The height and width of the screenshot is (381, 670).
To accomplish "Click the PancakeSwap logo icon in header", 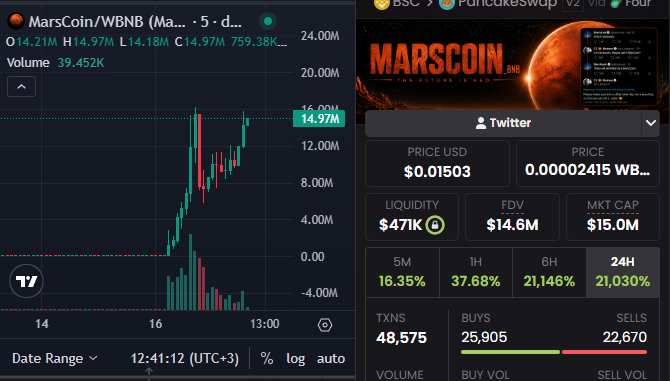I will 447,3.
